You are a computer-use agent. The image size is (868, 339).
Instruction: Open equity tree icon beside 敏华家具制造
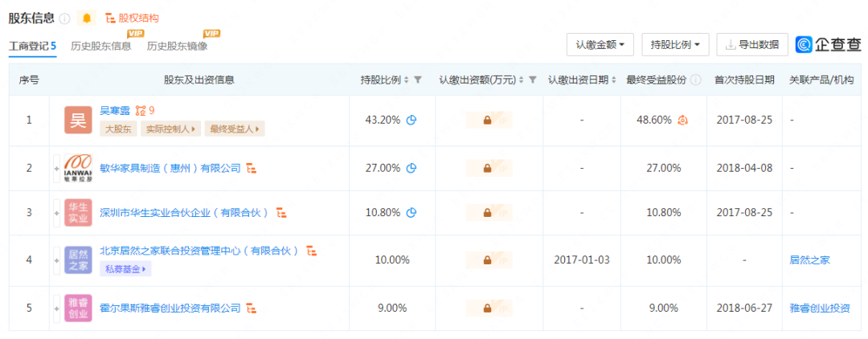252,168
